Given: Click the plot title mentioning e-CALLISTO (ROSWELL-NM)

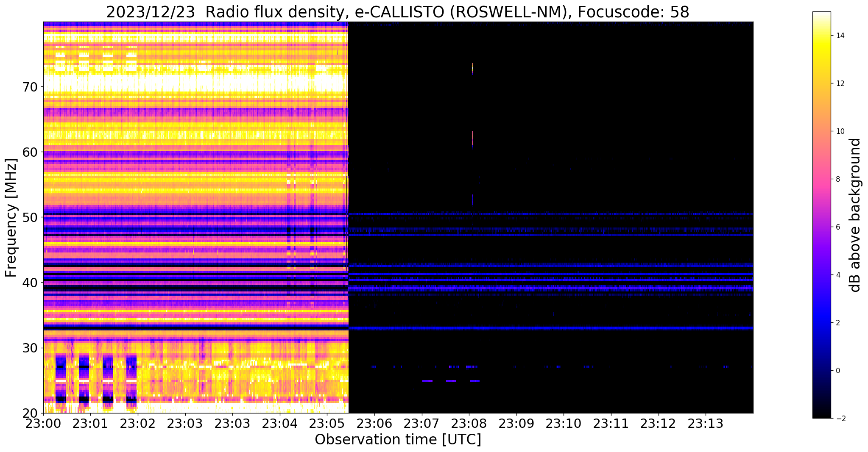Looking at the screenshot, I should coord(397,12).
